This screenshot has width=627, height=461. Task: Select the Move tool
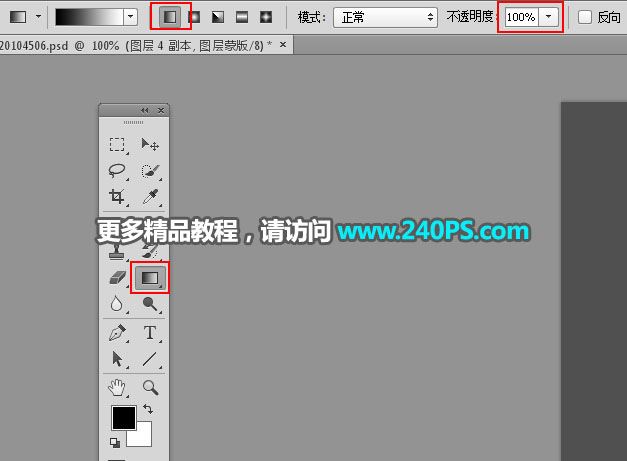coord(150,144)
